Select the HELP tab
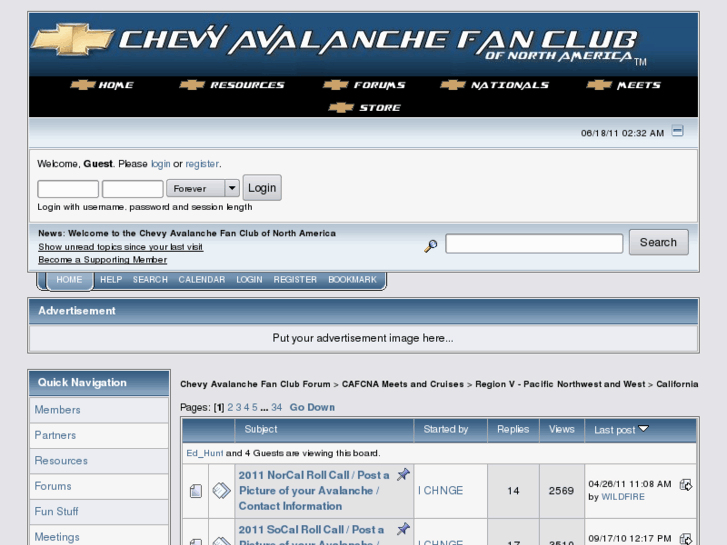This screenshot has height=545, width=727. click(111, 280)
